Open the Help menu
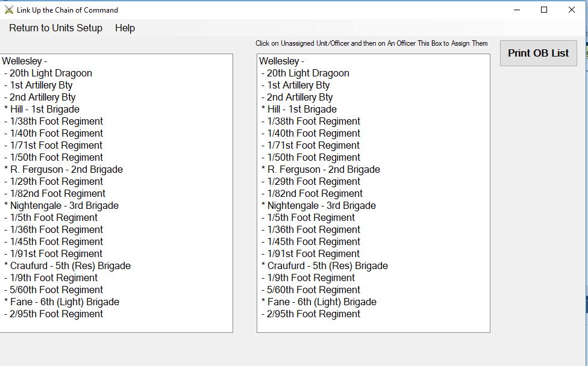This screenshot has height=366, width=588. point(125,28)
